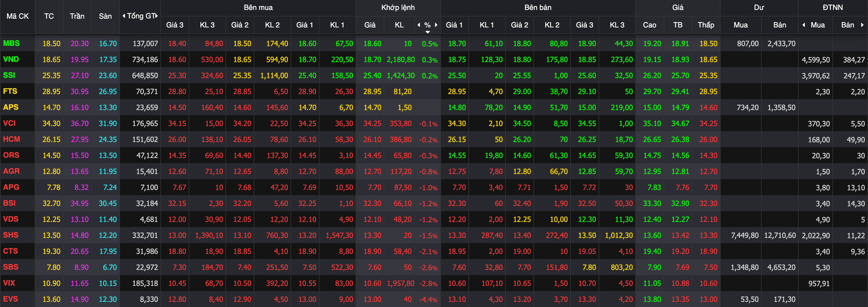Click APG low price 7.70

[x=710, y=187]
